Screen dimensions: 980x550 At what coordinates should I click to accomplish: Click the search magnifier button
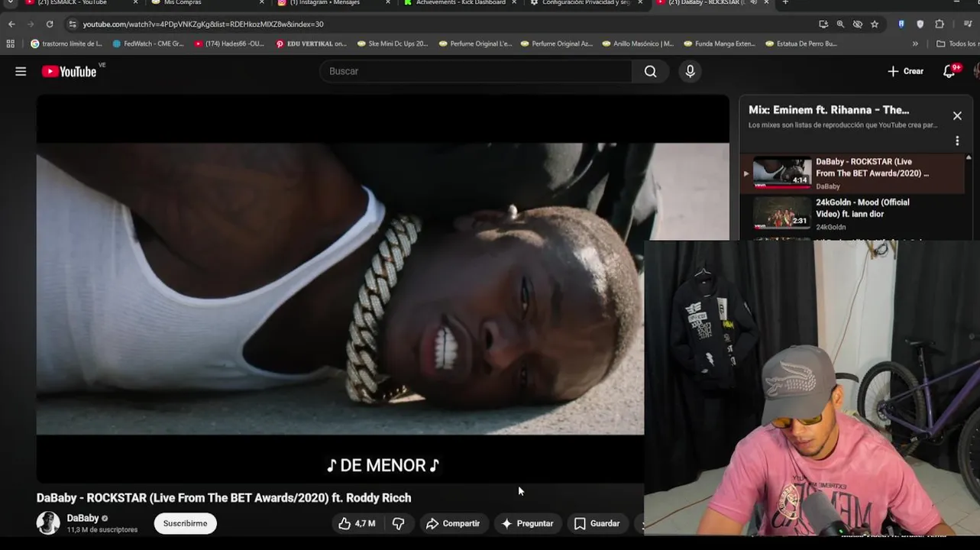coord(650,71)
